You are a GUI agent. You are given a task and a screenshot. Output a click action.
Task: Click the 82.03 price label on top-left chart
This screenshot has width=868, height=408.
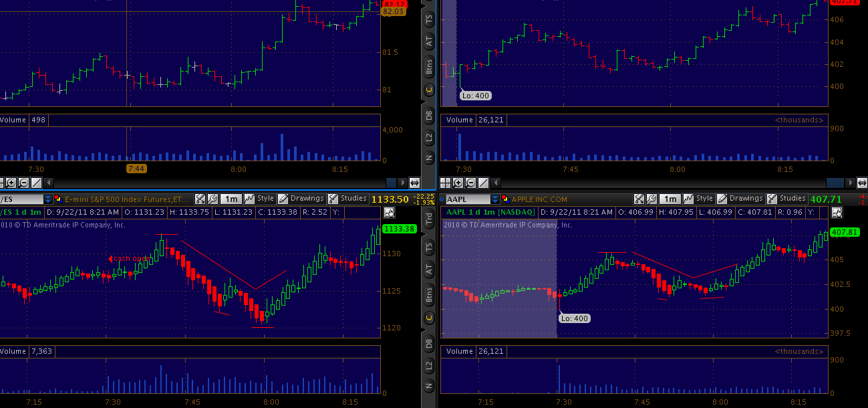(392, 11)
